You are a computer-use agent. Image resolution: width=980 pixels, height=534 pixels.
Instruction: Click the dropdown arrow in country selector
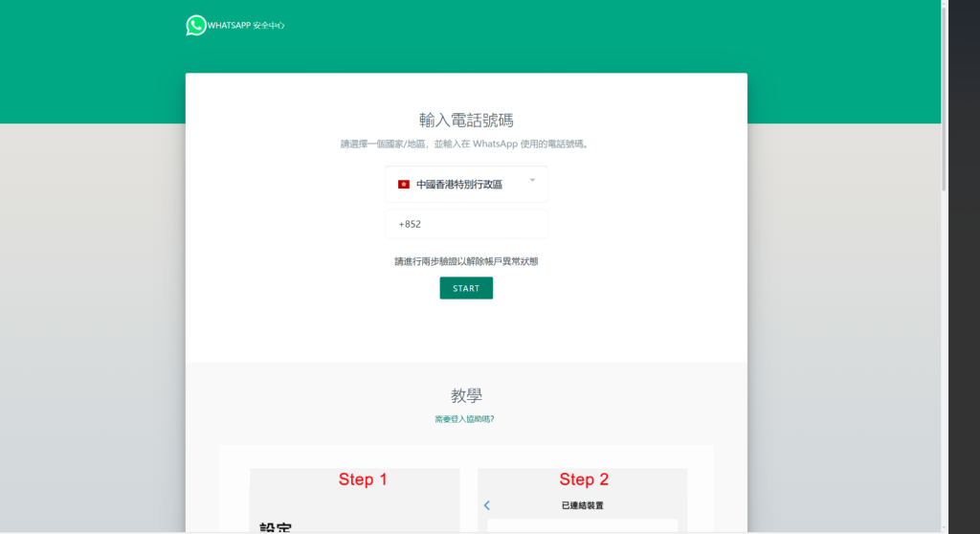[x=532, y=180]
